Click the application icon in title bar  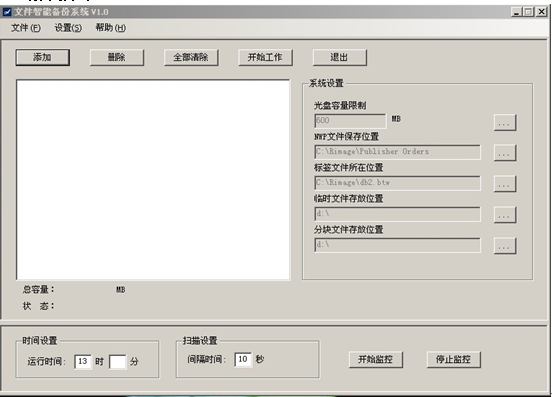coord(7,12)
